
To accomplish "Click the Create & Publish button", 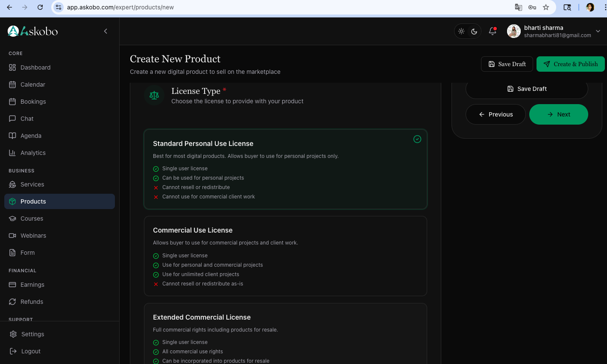I will pos(570,64).
